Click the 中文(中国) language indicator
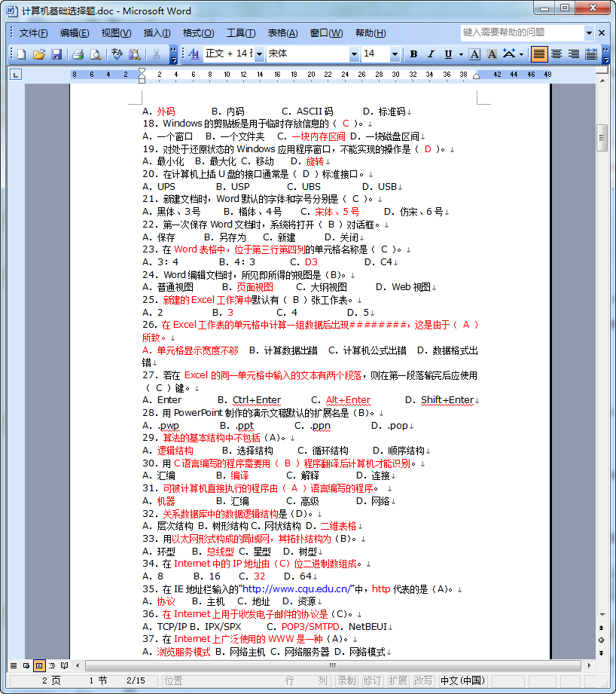The height and width of the screenshot is (694, 616). pos(462,680)
